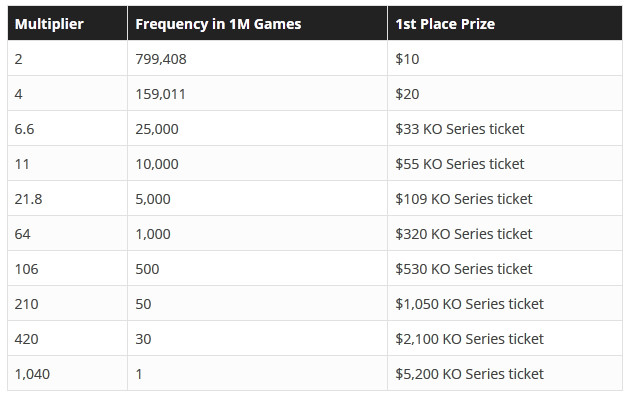This screenshot has height=401, width=630.
Task: Click the 64 multiplier cell
Action: point(68,233)
